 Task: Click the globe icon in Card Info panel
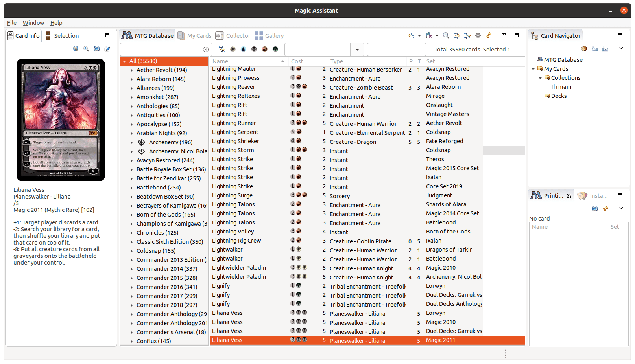[76, 49]
